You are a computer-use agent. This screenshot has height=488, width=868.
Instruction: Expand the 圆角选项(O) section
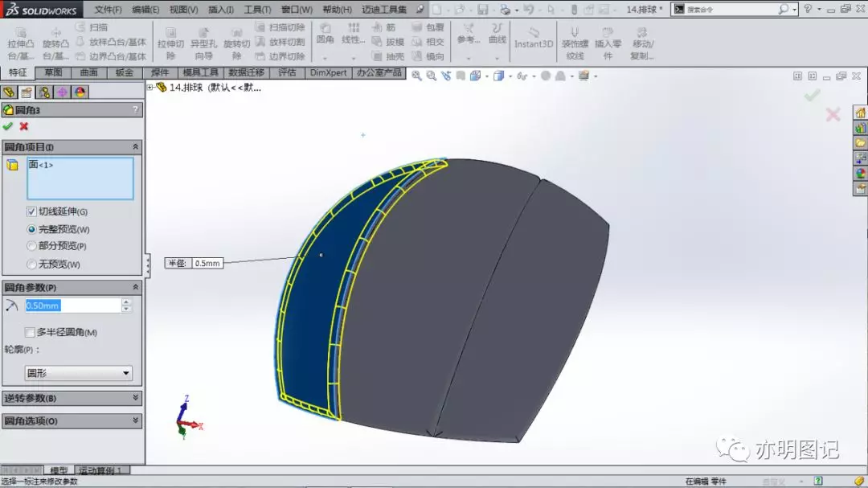click(136, 420)
